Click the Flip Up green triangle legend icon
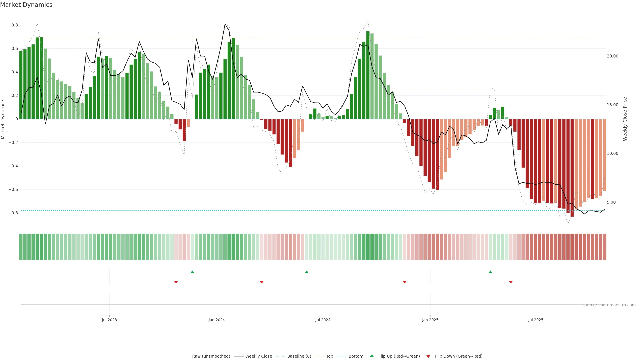644x362 pixels. coord(372,356)
